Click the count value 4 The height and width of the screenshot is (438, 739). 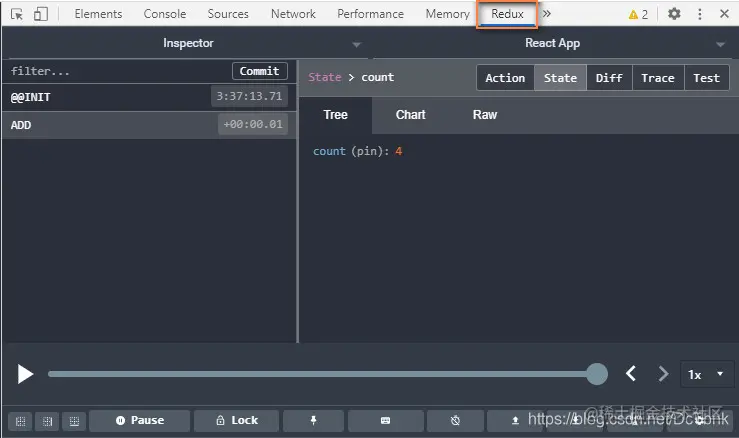pos(399,151)
